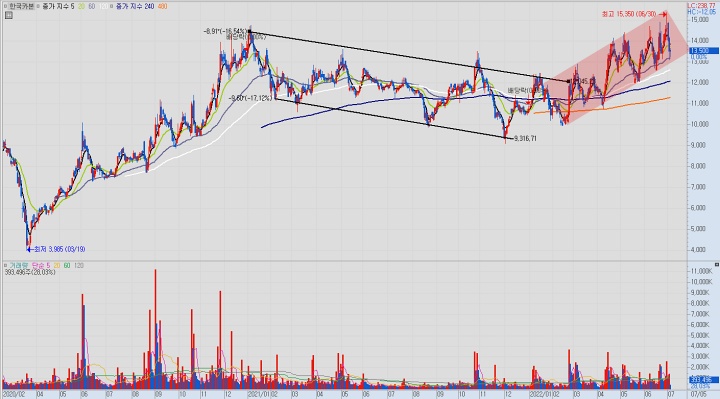Click the 60 moving average label in price legend
Viewport: 720px width, 399px height.
pyautogui.click(x=92, y=6)
